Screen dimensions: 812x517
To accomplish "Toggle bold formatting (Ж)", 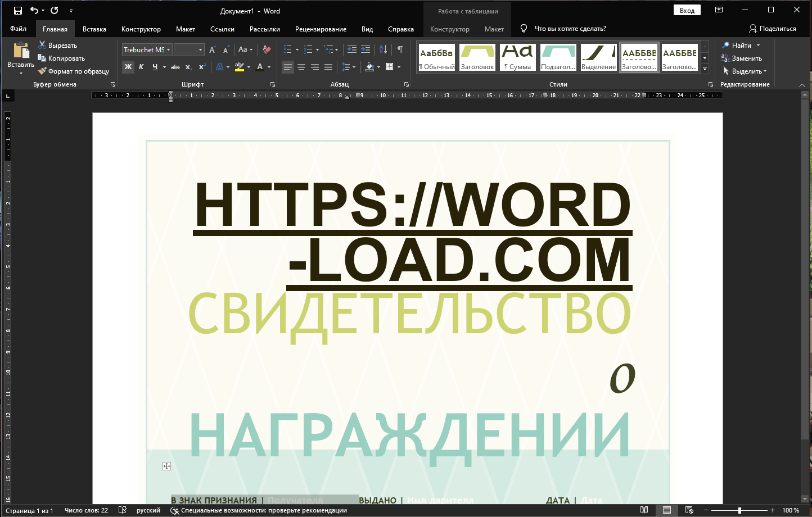I will (x=128, y=67).
